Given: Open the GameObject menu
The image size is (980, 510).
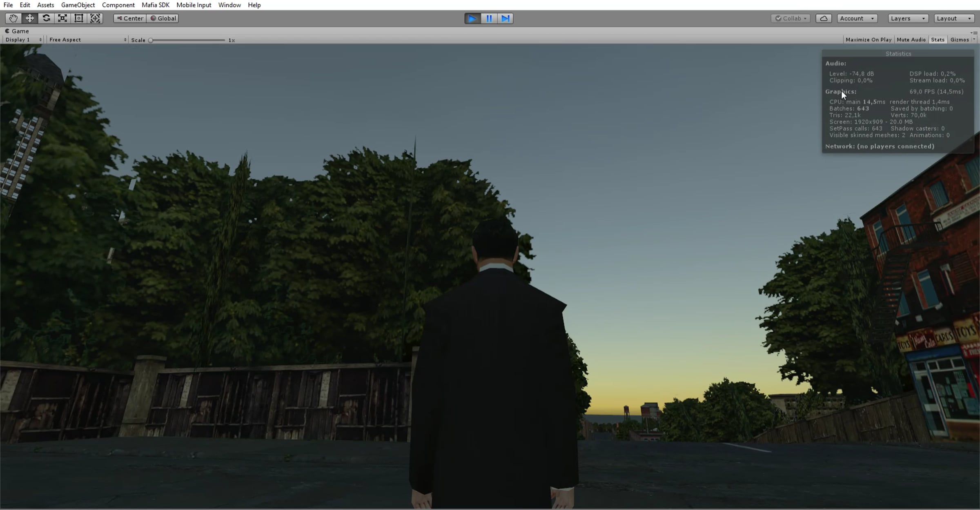Looking at the screenshot, I should tap(78, 5).
